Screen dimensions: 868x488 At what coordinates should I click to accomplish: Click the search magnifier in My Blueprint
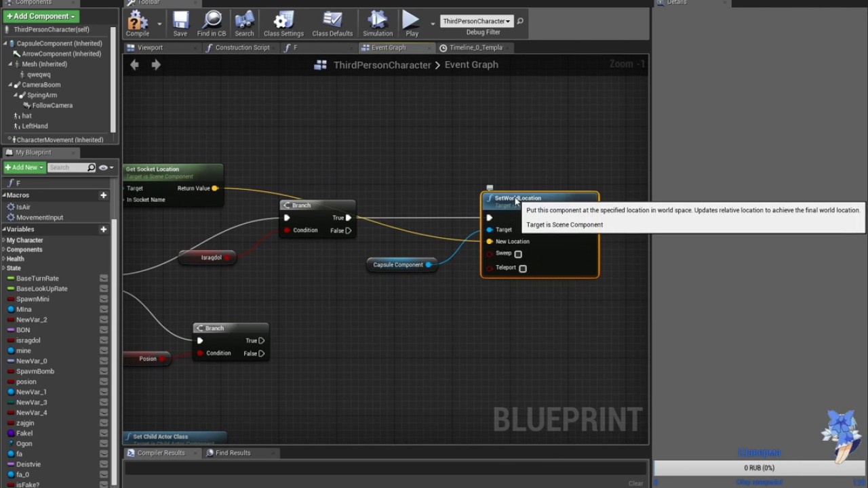click(92, 167)
